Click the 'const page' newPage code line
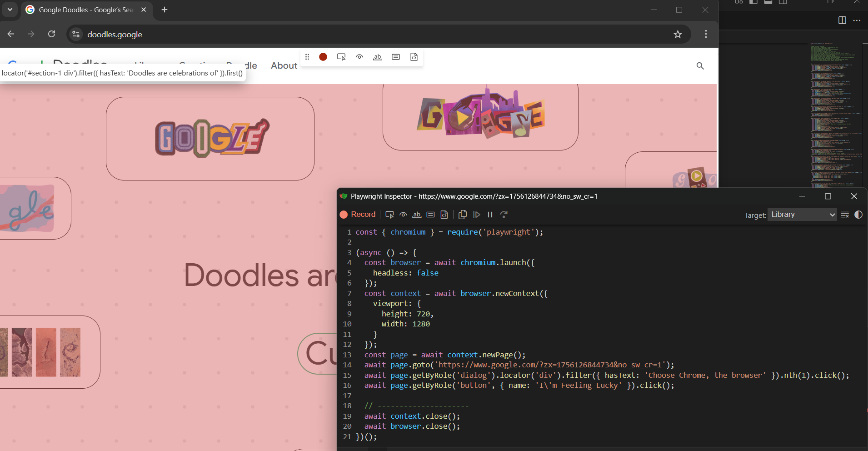 445,355
